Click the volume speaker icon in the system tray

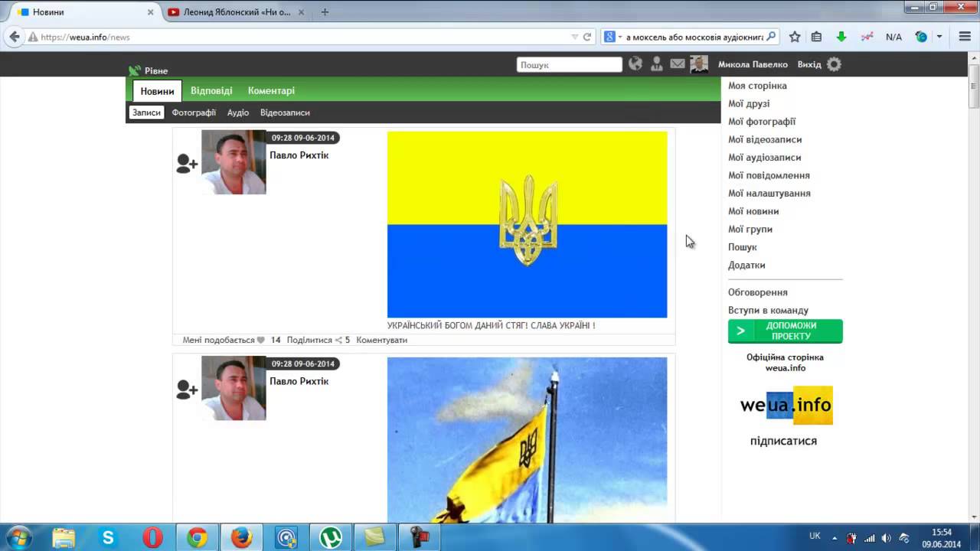(887, 538)
